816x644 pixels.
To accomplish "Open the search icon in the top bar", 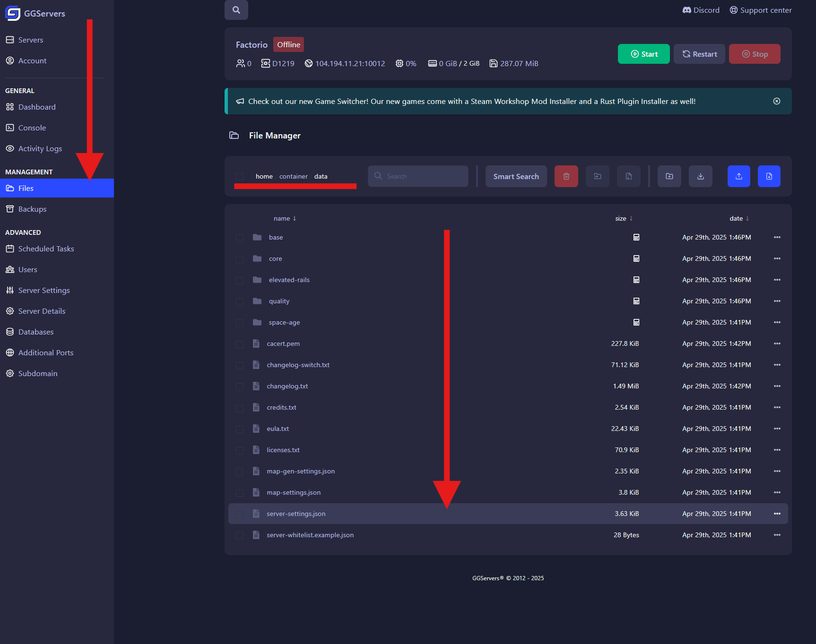I will [236, 9].
